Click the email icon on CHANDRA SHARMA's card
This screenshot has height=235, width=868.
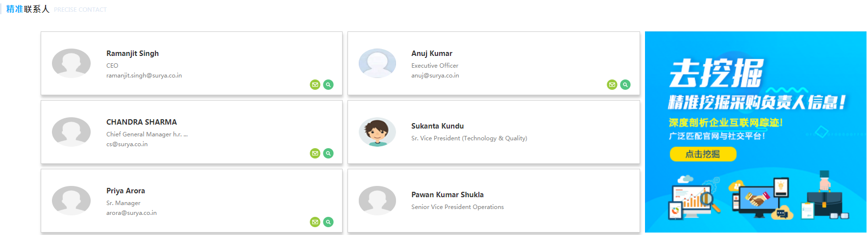pos(315,154)
